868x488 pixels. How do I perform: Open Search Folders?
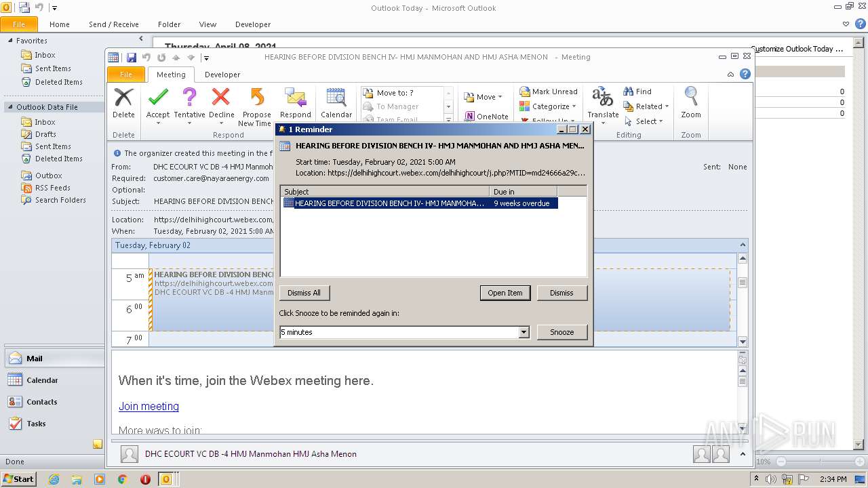pos(60,200)
